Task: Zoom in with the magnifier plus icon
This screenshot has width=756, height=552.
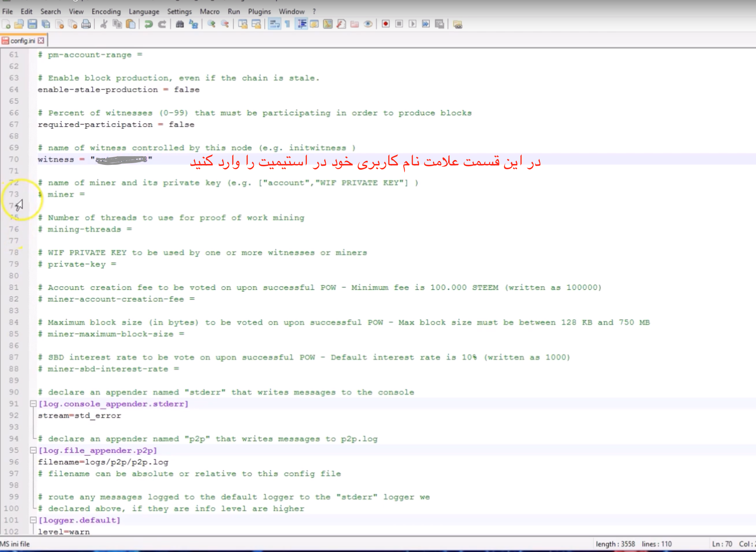Action: [211, 24]
